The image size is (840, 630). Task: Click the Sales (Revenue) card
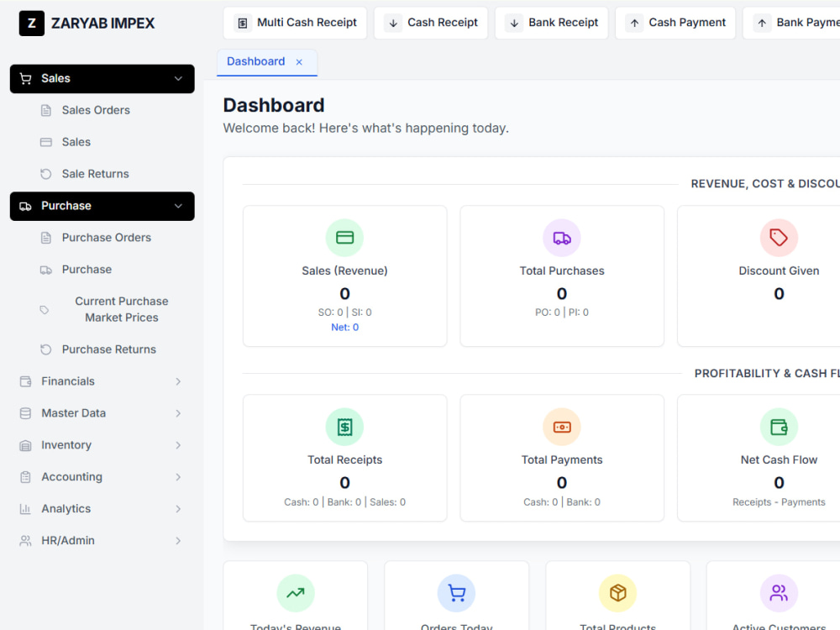(345, 276)
